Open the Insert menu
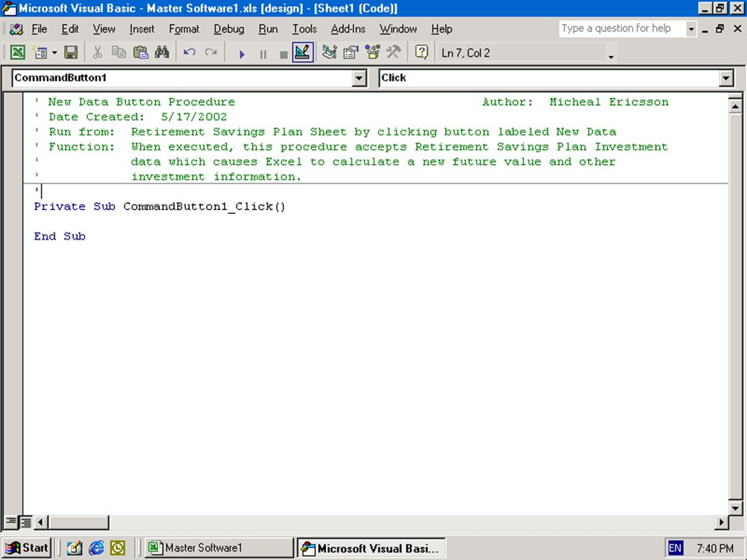The height and width of the screenshot is (560, 747). [x=142, y=29]
